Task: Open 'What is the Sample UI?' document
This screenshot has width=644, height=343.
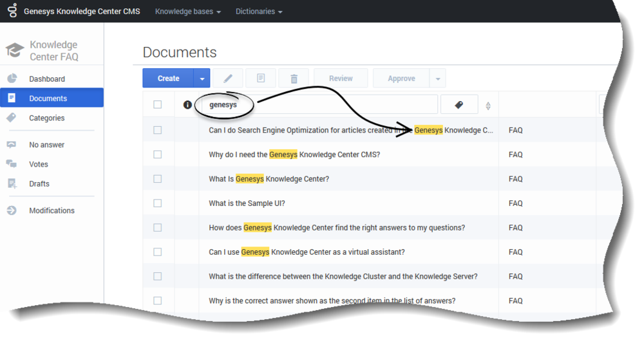Action: [x=247, y=203]
